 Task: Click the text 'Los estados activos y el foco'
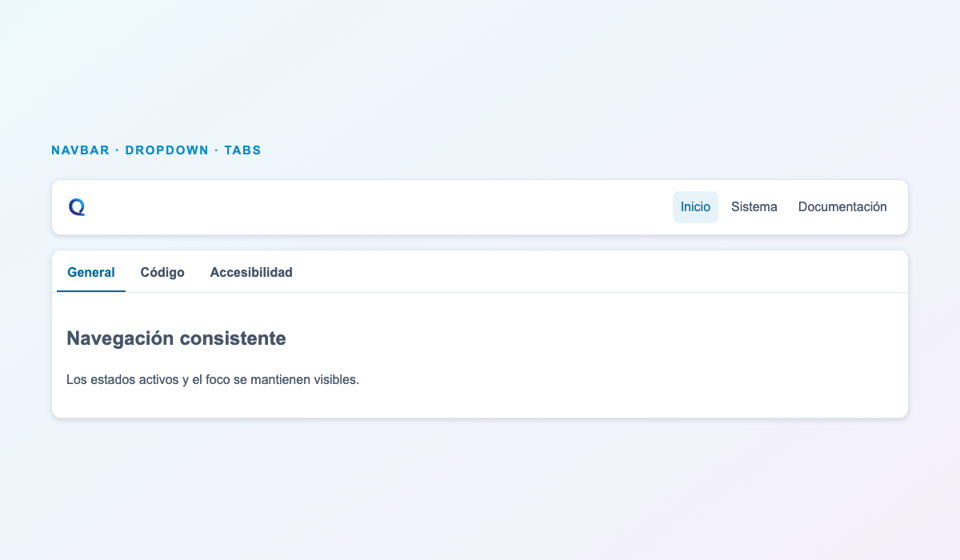(x=149, y=379)
